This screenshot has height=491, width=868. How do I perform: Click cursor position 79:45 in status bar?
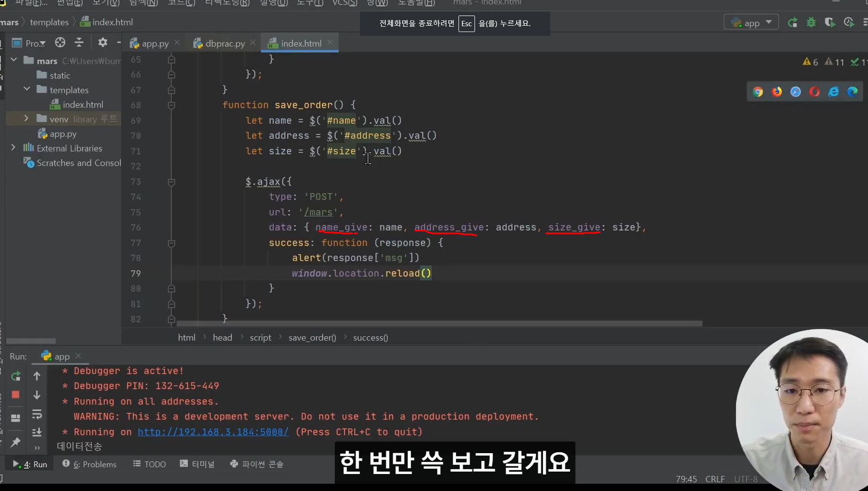686,479
